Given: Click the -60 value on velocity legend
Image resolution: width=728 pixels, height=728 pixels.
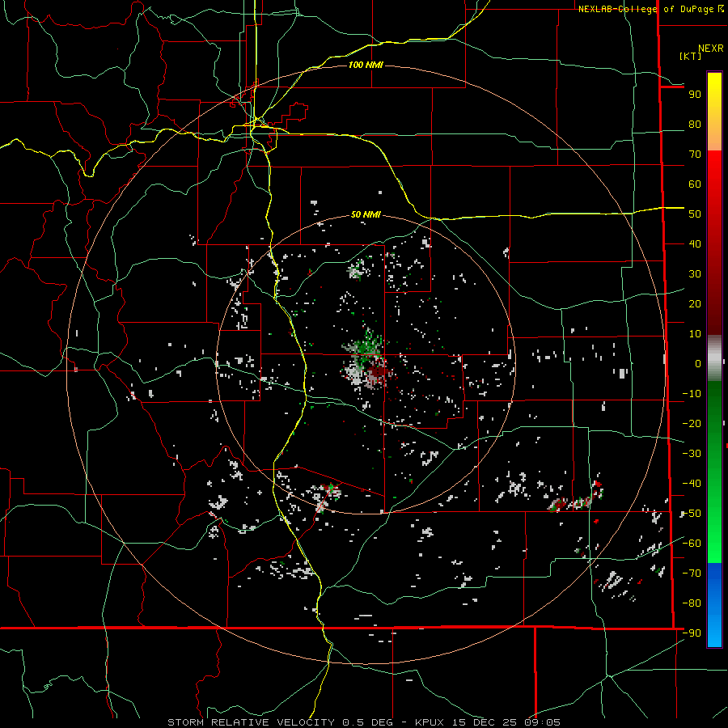Looking at the screenshot, I should coord(692,544).
